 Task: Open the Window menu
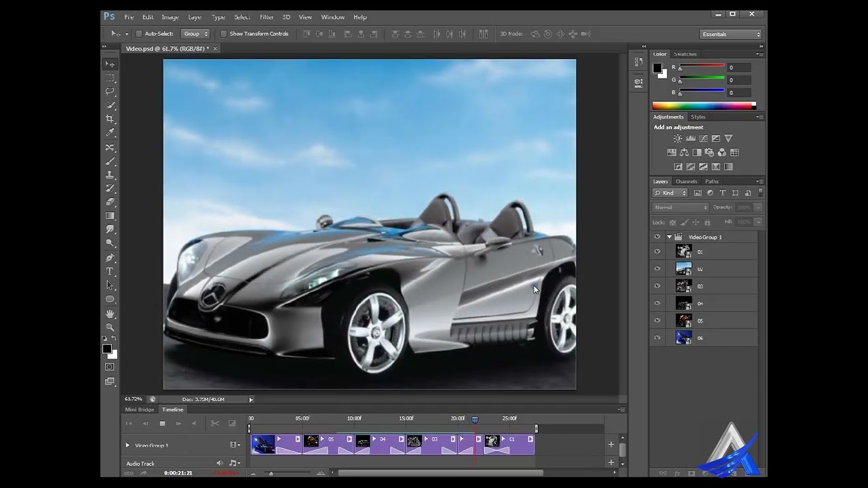pyautogui.click(x=332, y=17)
